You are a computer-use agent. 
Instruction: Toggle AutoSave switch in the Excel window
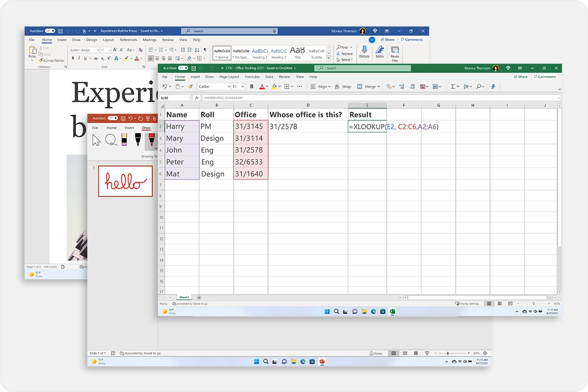[x=183, y=68]
